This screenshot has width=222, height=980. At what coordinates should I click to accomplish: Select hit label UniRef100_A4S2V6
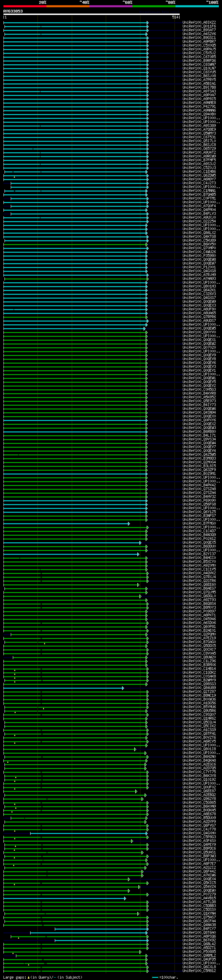tap(199, 34)
